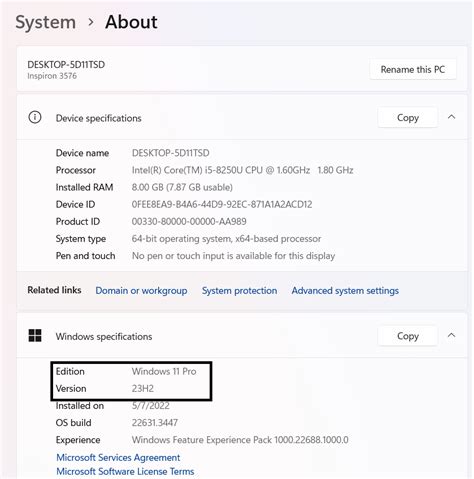The image size is (474, 479).
Task: Click the 5/7/2022 install date
Action: point(151,406)
